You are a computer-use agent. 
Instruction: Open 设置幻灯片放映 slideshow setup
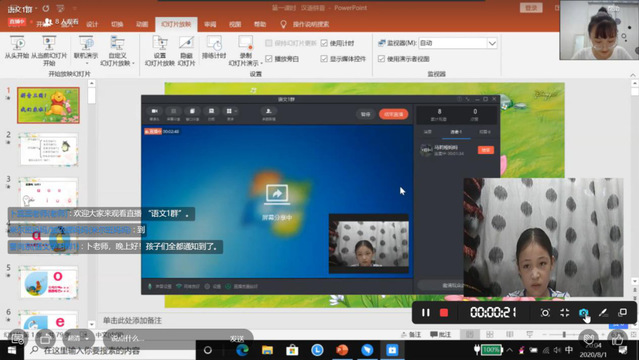point(160,51)
